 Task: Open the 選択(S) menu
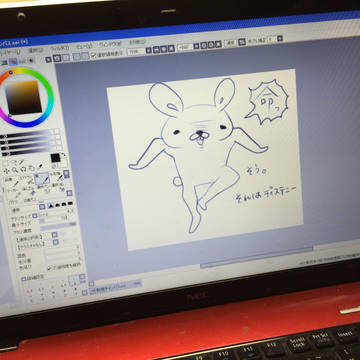click(x=36, y=51)
